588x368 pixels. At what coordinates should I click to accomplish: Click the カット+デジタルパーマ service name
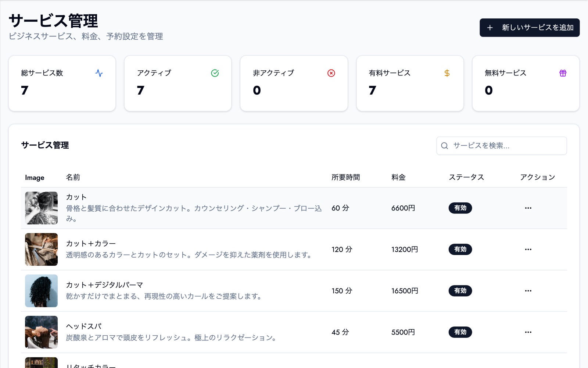click(104, 285)
